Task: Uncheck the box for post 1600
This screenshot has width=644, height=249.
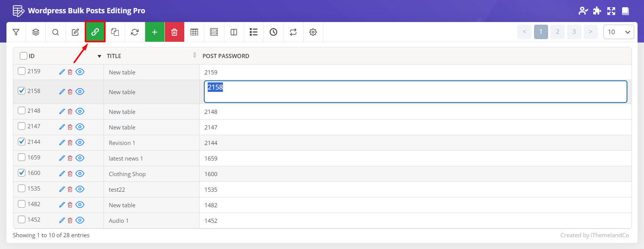Action: (22, 173)
